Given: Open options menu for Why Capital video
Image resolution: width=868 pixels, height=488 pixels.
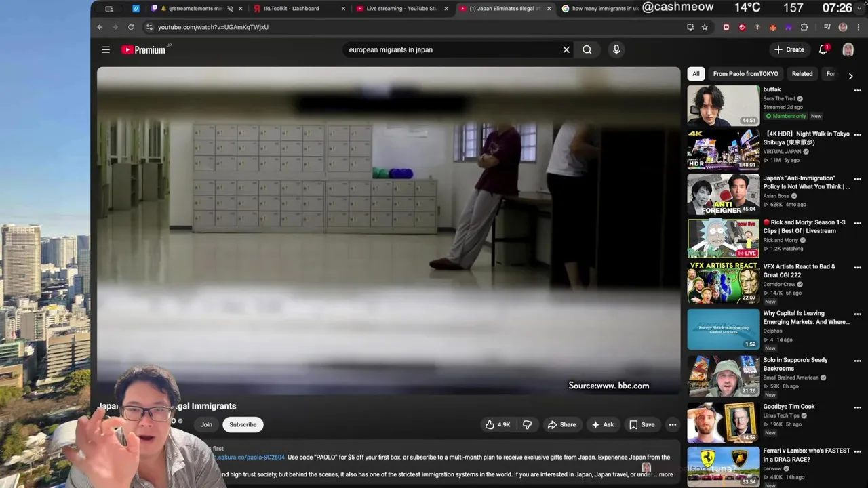Looking at the screenshot, I should point(857,314).
